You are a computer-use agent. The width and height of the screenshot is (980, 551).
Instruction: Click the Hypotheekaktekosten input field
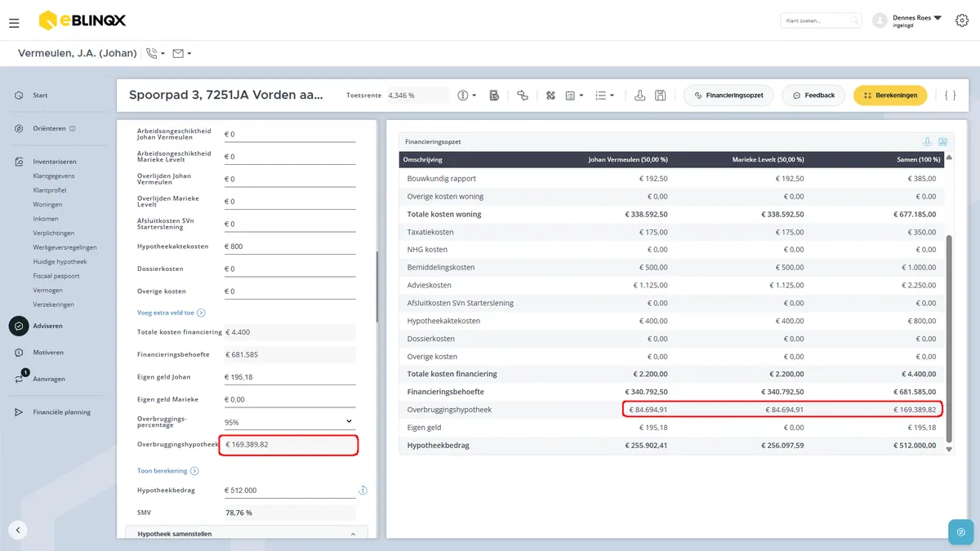click(290, 247)
